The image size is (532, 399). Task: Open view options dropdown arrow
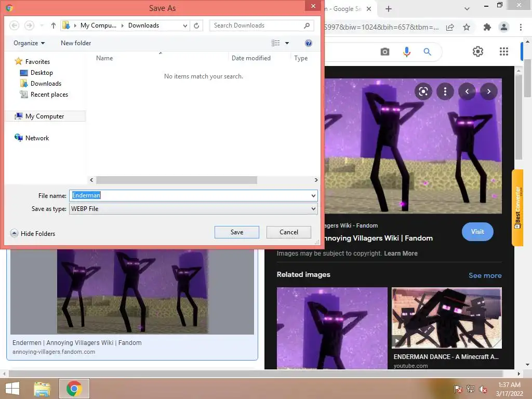coord(287,43)
